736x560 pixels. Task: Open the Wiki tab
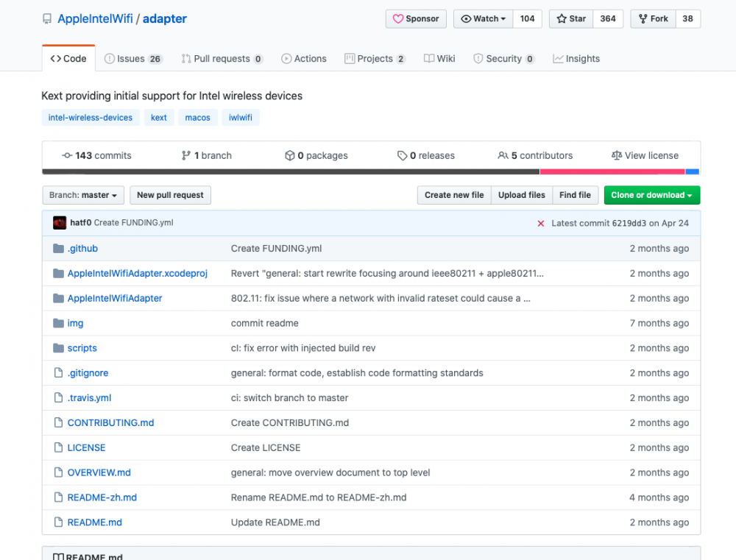(439, 59)
